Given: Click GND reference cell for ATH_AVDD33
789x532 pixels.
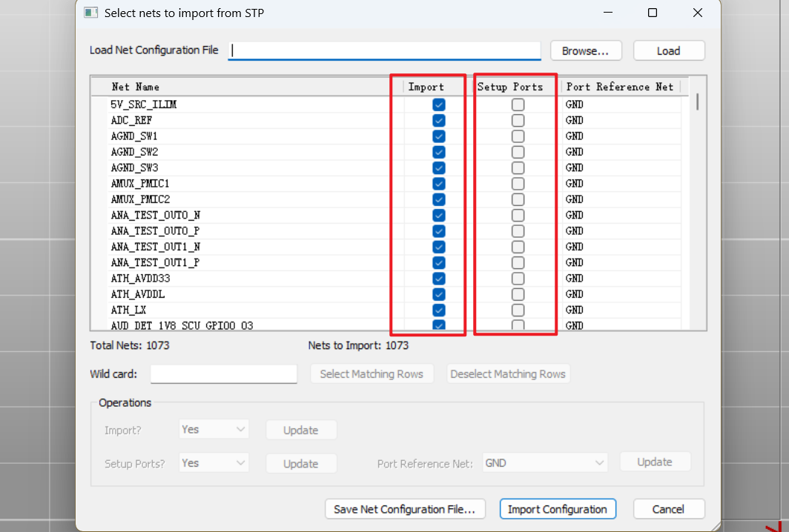Looking at the screenshot, I should pyautogui.click(x=621, y=279).
